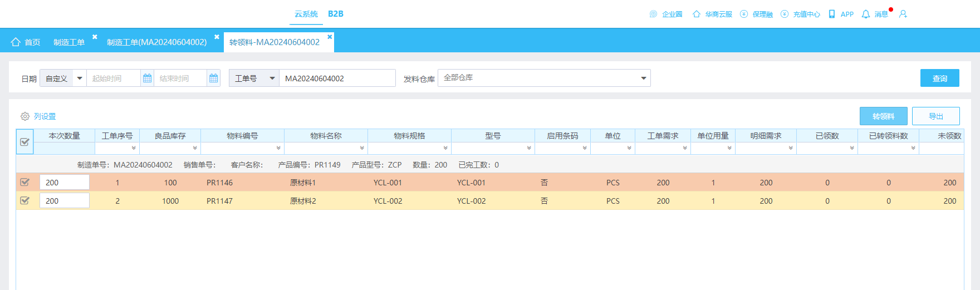Switch to 制造工单(MA20240604002) tab

coord(156,42)
